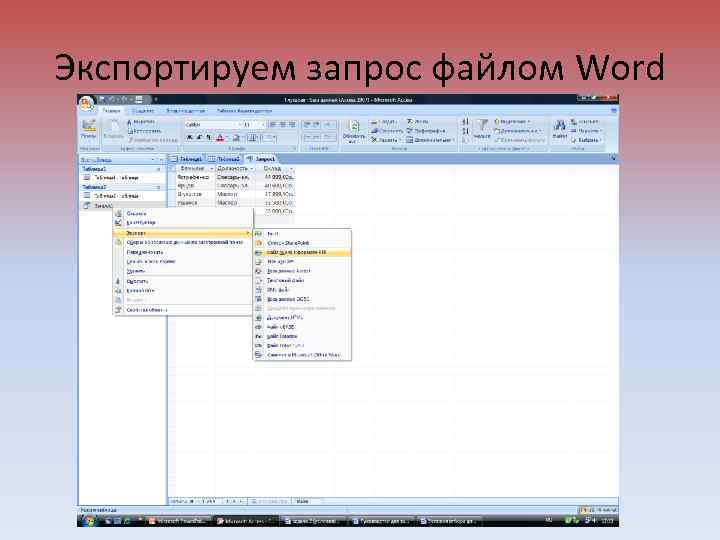Choose Вырезать in the context menu
The image size is (720, 540).
coord(183,281)
